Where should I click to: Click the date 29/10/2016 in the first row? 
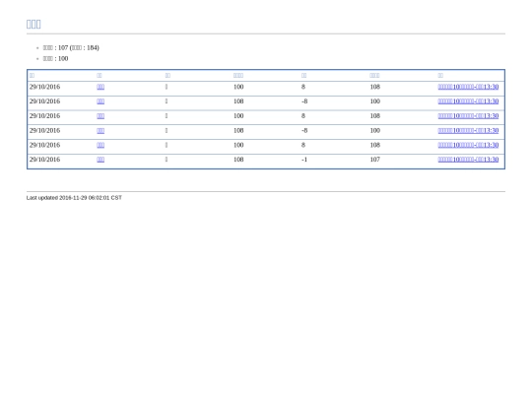[44, 87]
